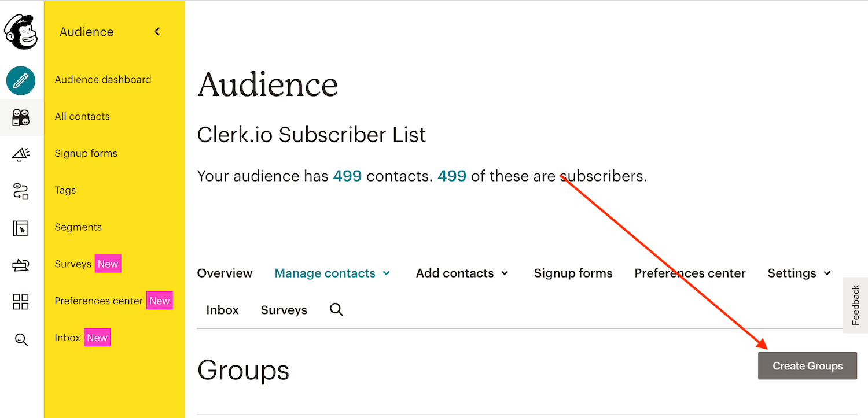
Task: Switch to the Signup forms tab
Action: coord(573,273)
